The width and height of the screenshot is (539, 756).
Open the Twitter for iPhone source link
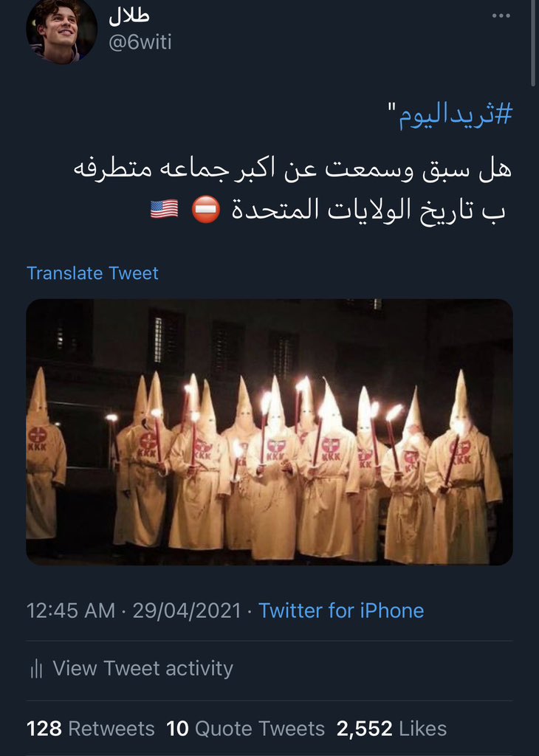click(341, 611)
